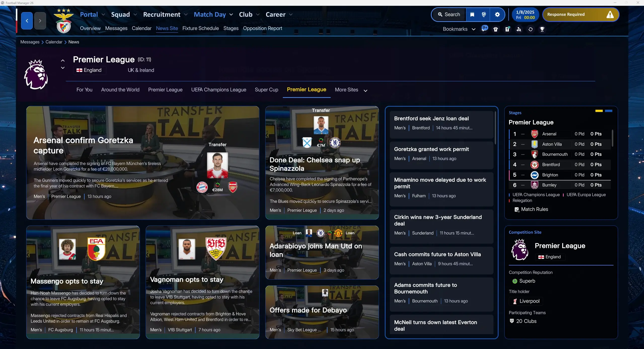Switch to the UEFA Champions League tab

pos(218,90)
